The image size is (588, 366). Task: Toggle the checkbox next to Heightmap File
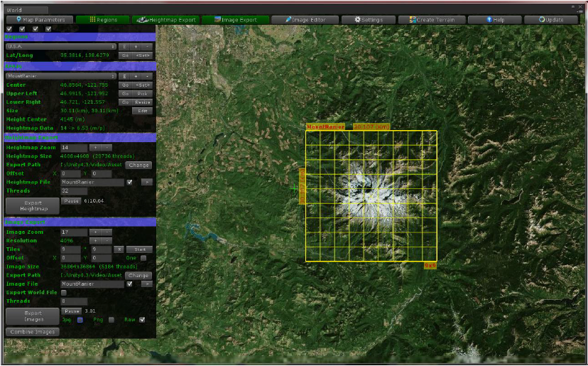[129, 183]
